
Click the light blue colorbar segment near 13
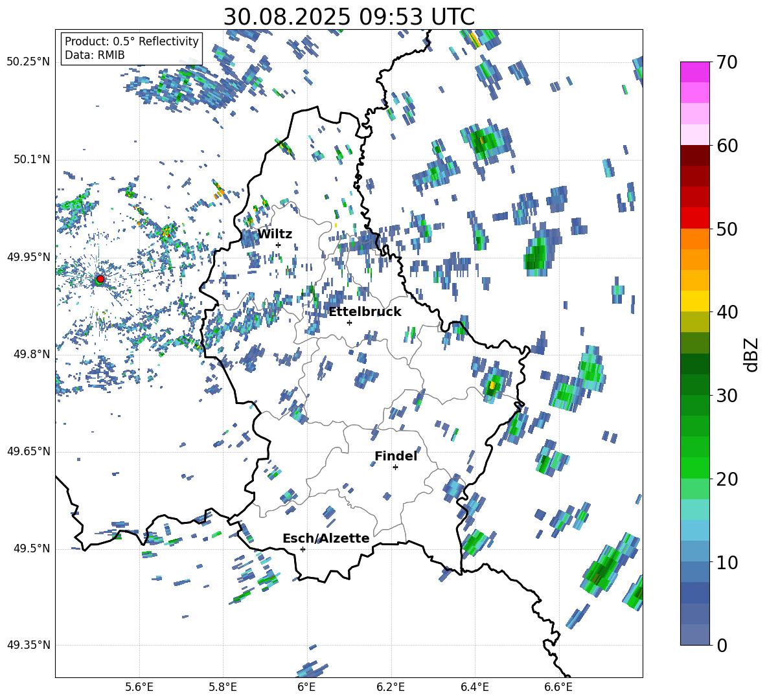coord(694,530)
